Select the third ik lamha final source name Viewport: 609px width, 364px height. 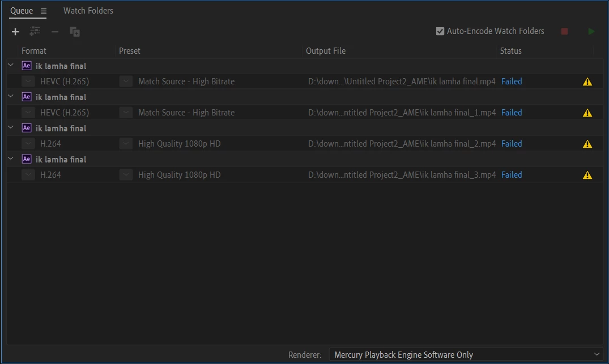[61, 128]
